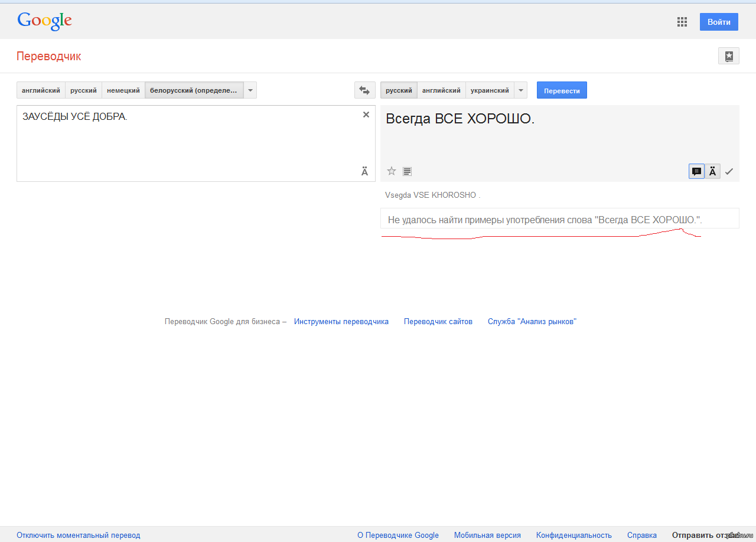Open Инструменты переводчика link
Viewport: 756px width, 542px height.
pyautogui.click(x=341, y=322)
